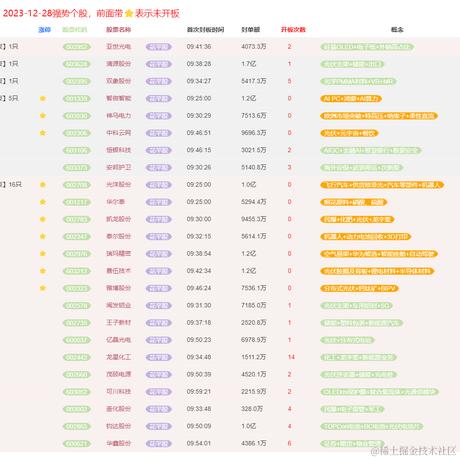
Task: Click the star icon beside 瑞玛精密
Action: [43, 254]
